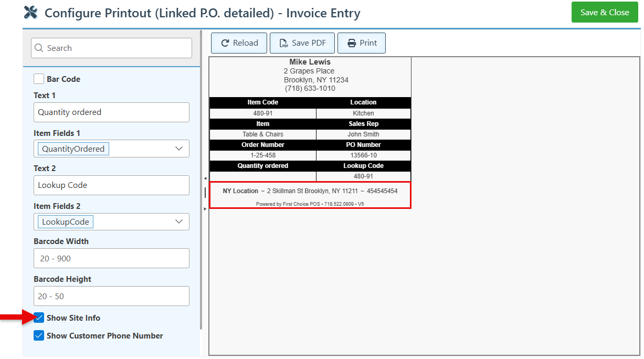The height and width of the screenshot is (359, 644).
Task: Expand the Item Fields 1 dropdown
Action: (179, 149)
